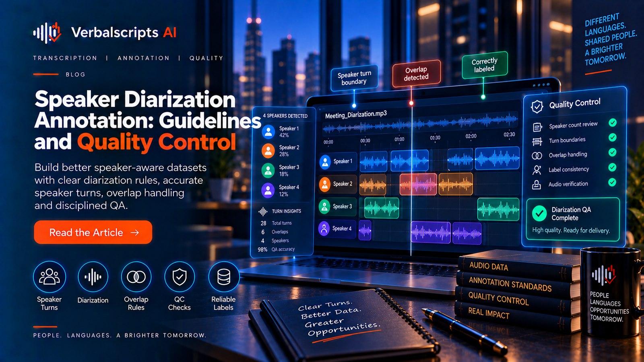Click the Overlap detected callout
This screenshot has height=362, width=644.
point(416,74)
